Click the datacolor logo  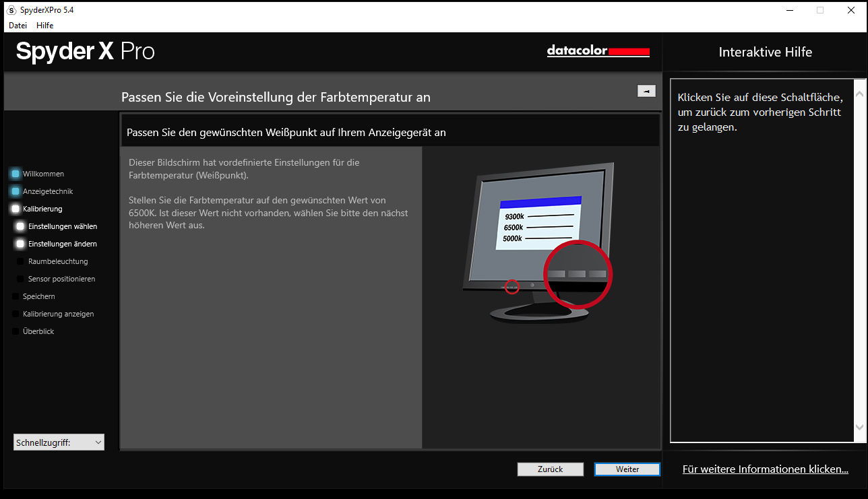[x=598, y=51]
